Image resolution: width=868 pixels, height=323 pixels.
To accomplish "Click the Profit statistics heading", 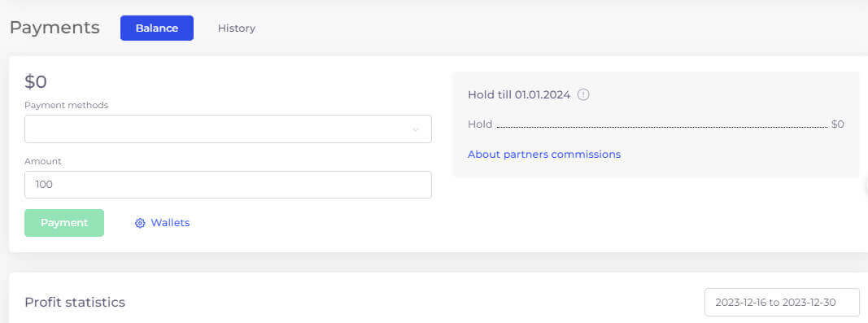I will click(75, 303).
